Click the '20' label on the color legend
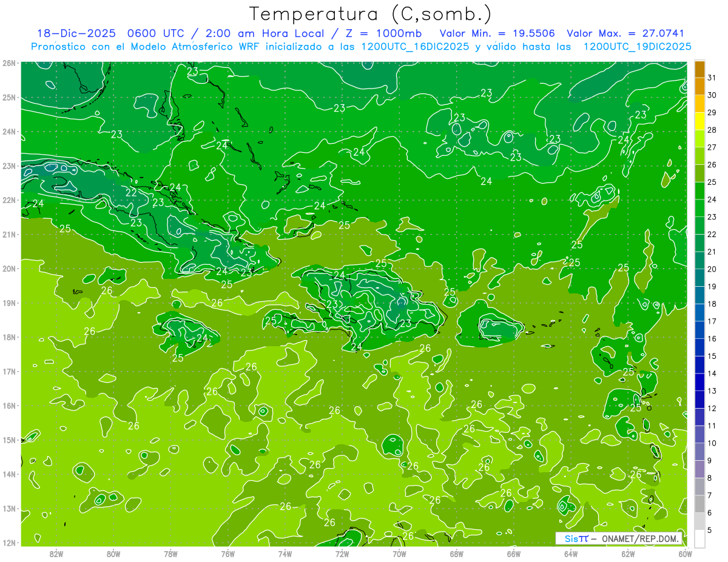Image resolution: width=728 pixels, height=562 pixels. tap(712, 269)
